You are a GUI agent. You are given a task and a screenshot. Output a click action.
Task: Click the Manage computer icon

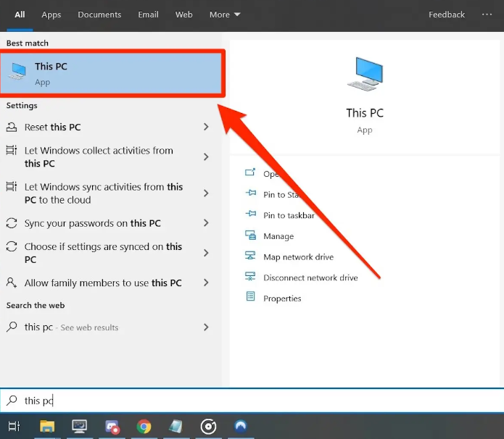250,235
